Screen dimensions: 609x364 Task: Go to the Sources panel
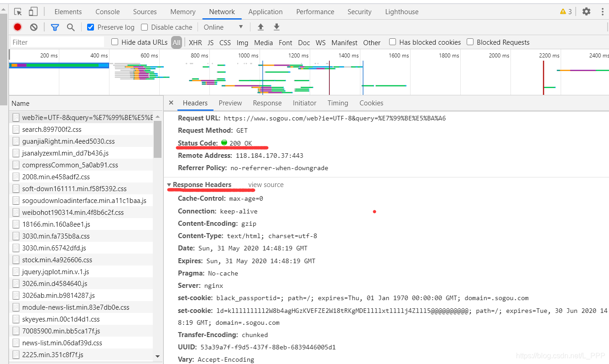pyautogui.click(x=145, y=12)
